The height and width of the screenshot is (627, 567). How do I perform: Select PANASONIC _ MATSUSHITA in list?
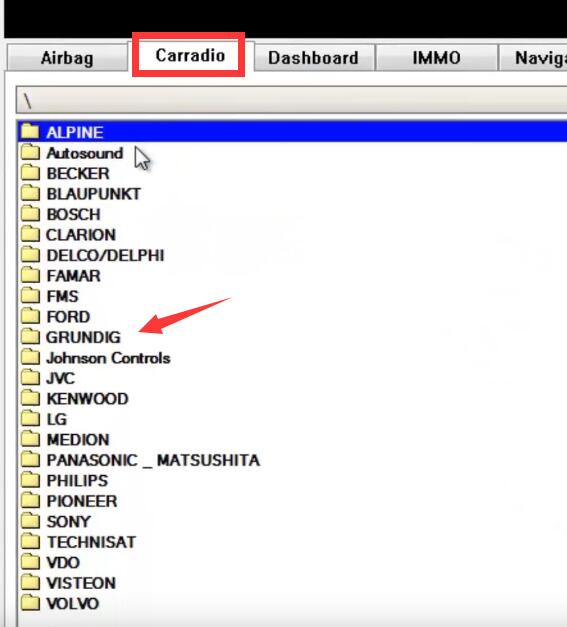click(x=153, y=460)
